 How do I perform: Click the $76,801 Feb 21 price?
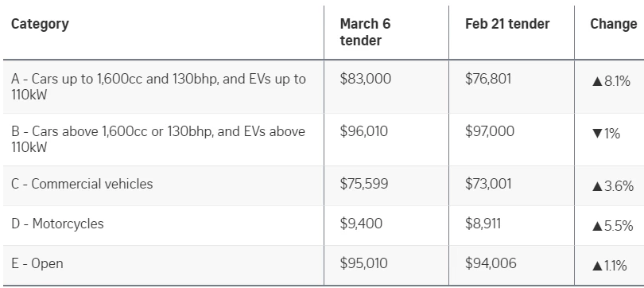[x=488, y=79]
